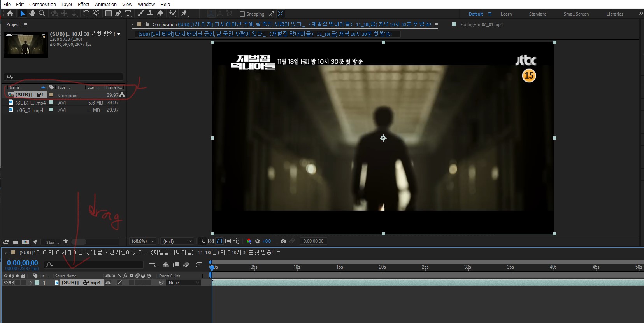Select the Puppet Pin tool
Image resolution: width=644 pixels, height=323 pixels.
[x=184, y=14]
